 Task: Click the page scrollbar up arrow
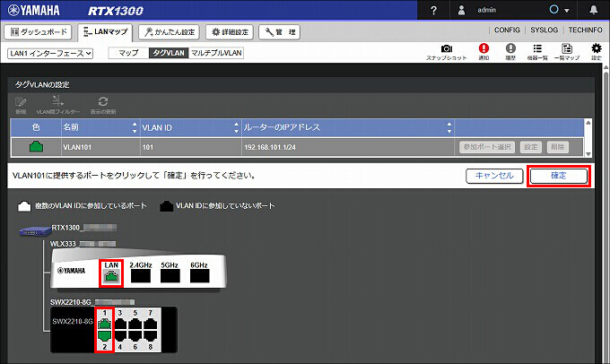[606, 67]
